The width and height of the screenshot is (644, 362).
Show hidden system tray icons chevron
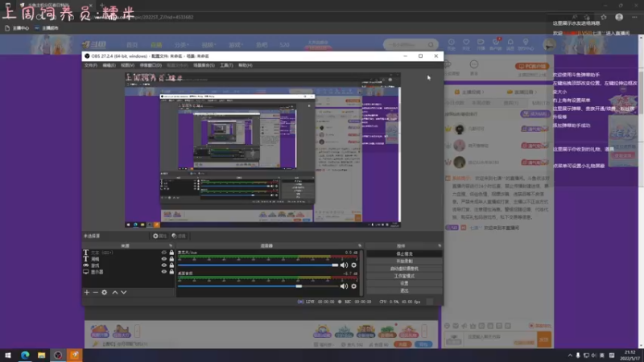coord(570,356)
